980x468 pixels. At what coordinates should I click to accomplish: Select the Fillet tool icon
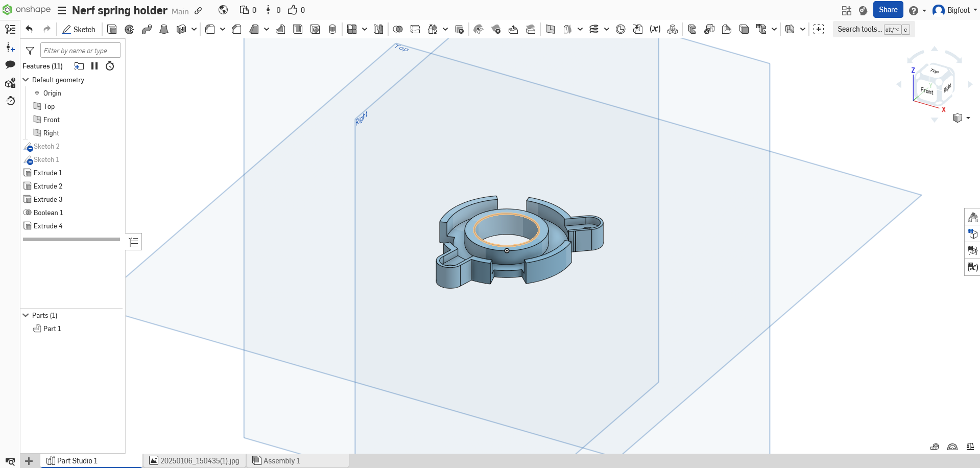210,29
